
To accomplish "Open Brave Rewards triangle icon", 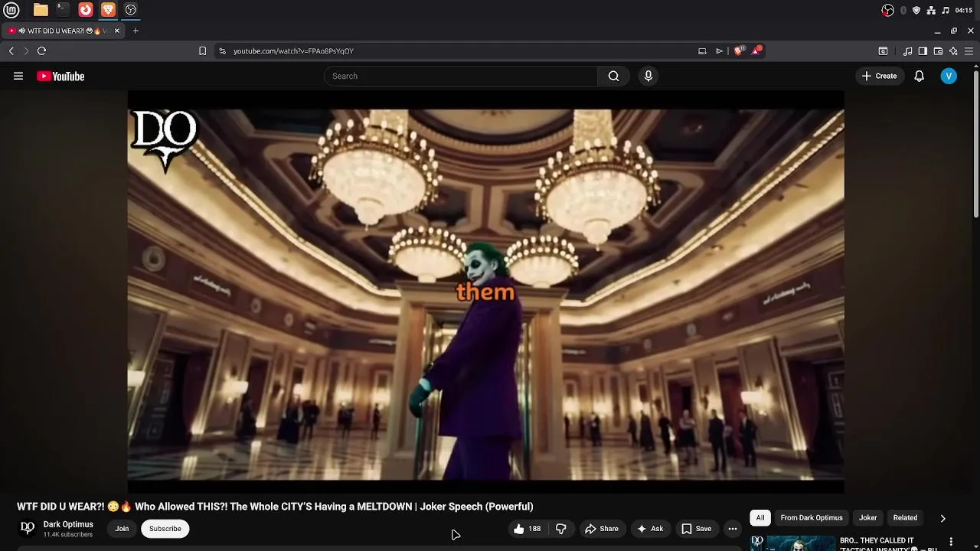I will tap(756, 51).
